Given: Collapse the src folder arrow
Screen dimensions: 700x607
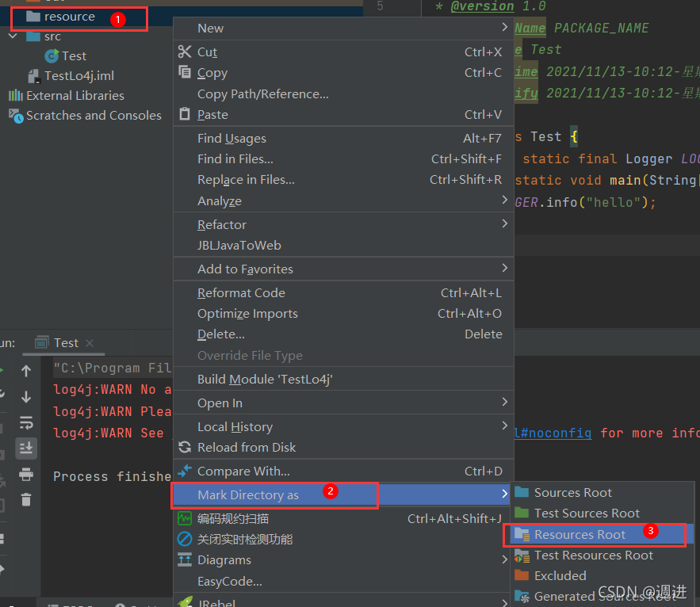Looking at the screenshot, I should coord(13,36).
